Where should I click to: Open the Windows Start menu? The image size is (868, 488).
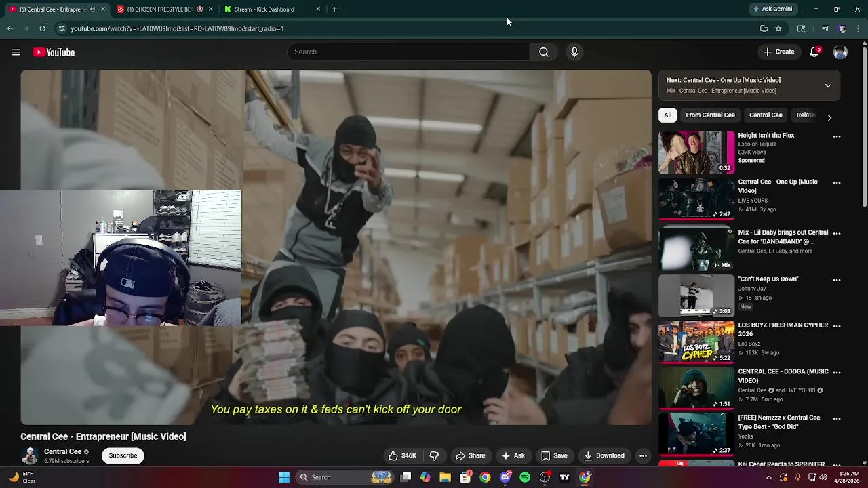click(x=284, y=477)
